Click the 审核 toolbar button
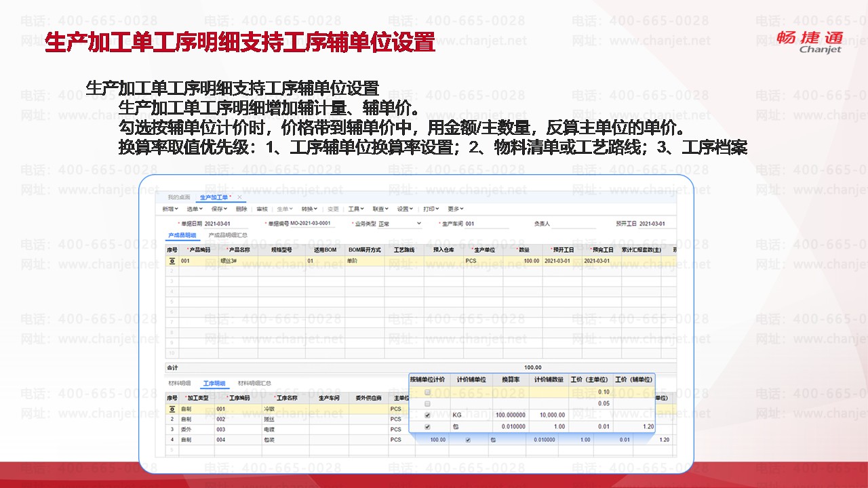Image resolution: width=868 pixels, height=488 pixels. click(262, 209)
